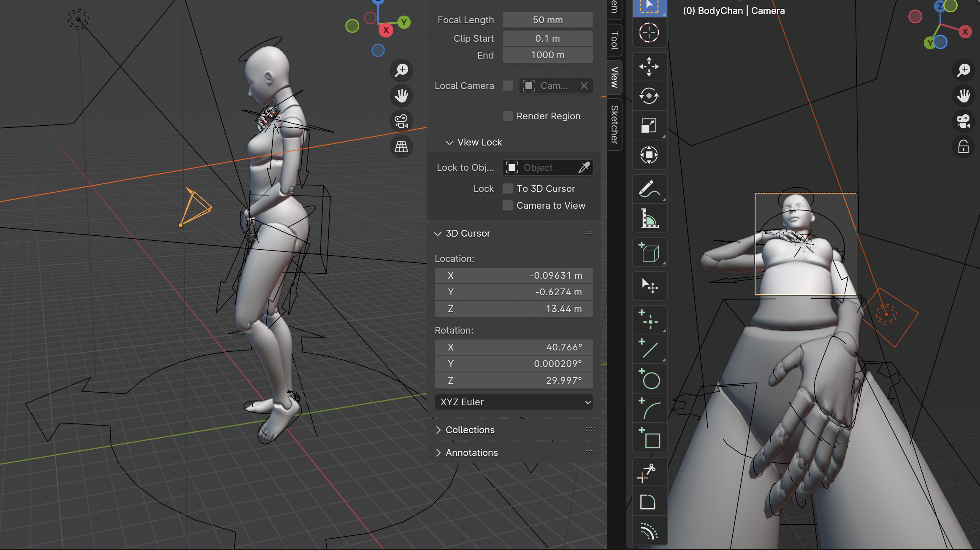Collapse the 3D Cursor panel

[x=438, y=234]
